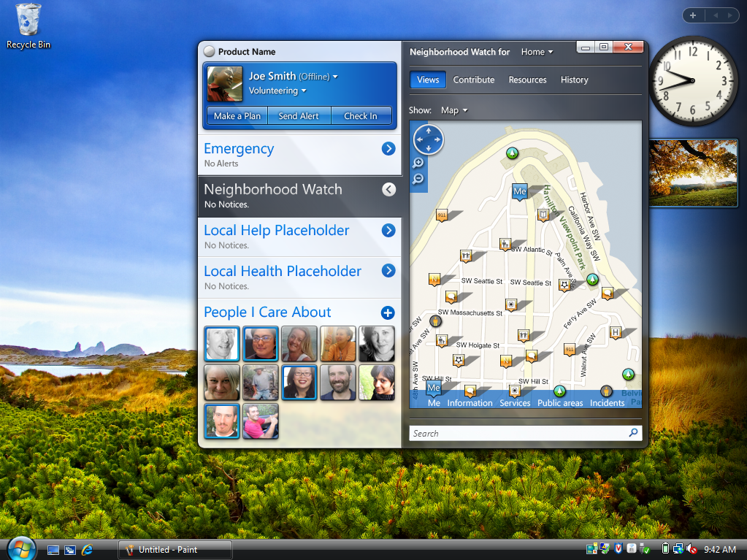The width and height of the screenshot is (747, 560).
Task: Open the People I Care About heading
Action: pyautogui.click(x=267, y=312)
